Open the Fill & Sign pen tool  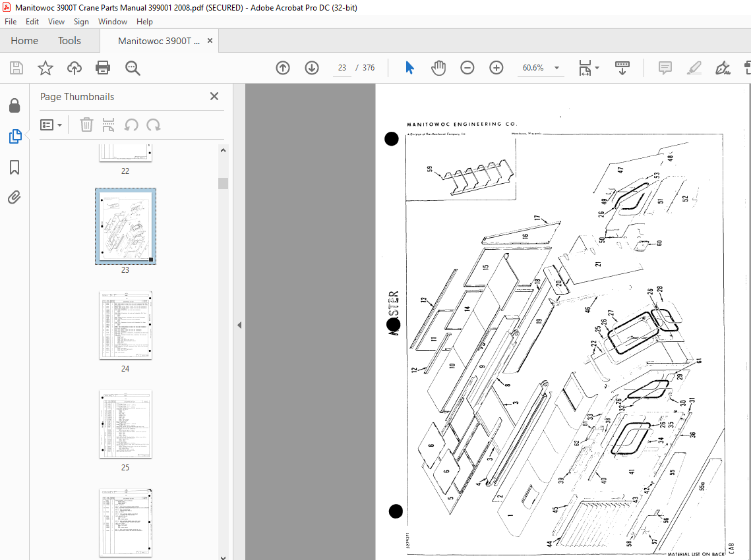(x=723, y=68)
